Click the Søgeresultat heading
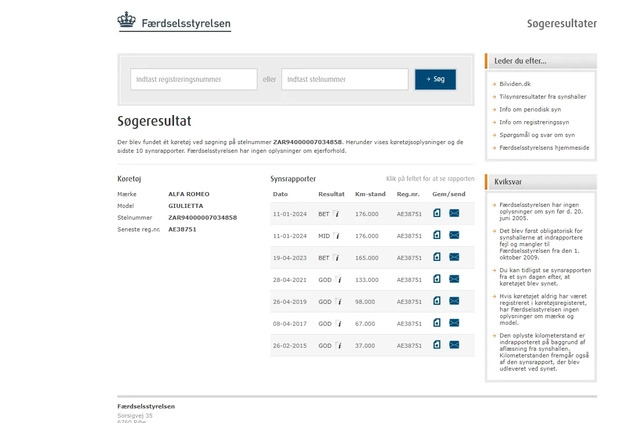 click(x=154, y=121)
